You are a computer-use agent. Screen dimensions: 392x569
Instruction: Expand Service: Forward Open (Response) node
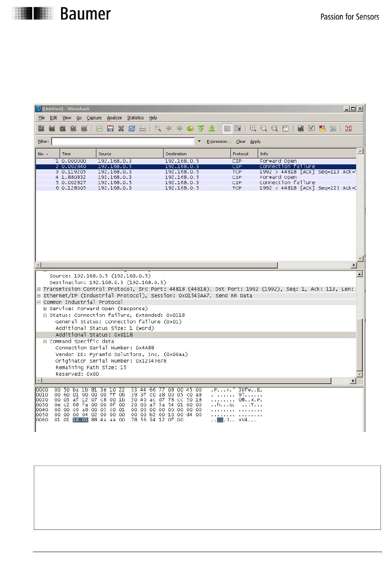pyautogui.click(x=45, y=309)
